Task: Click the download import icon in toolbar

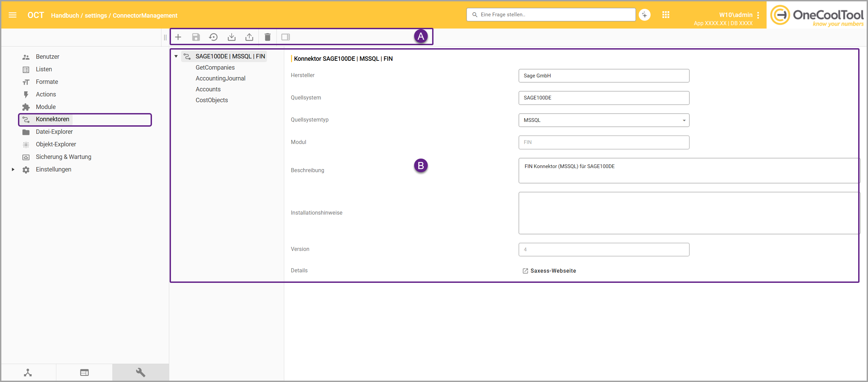Action: (231, 37)
